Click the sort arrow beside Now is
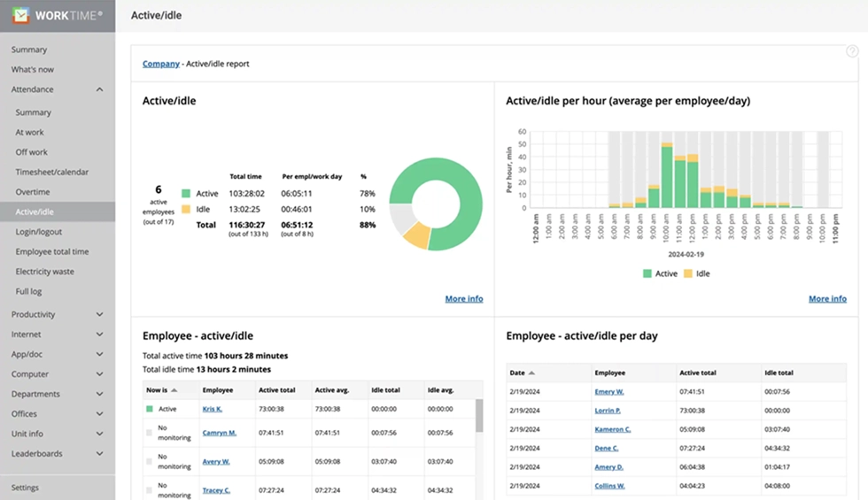868x500 pixels. 174,390
